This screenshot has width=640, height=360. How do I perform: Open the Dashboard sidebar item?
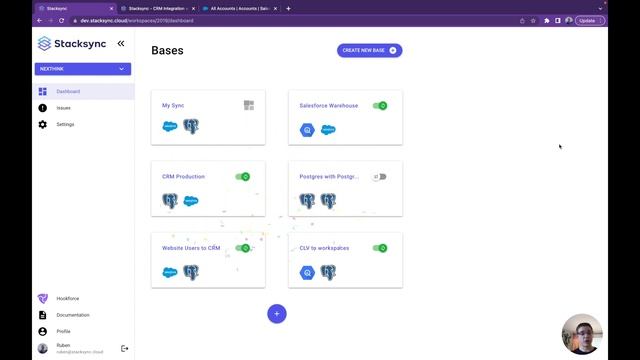tap(83, 91)
